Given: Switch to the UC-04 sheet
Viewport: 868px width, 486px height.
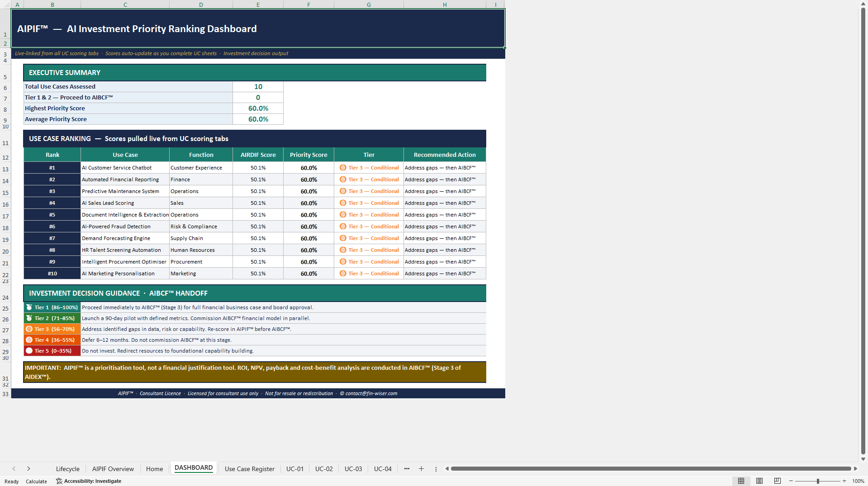Looking at the screenshot, I should [383, 469].
